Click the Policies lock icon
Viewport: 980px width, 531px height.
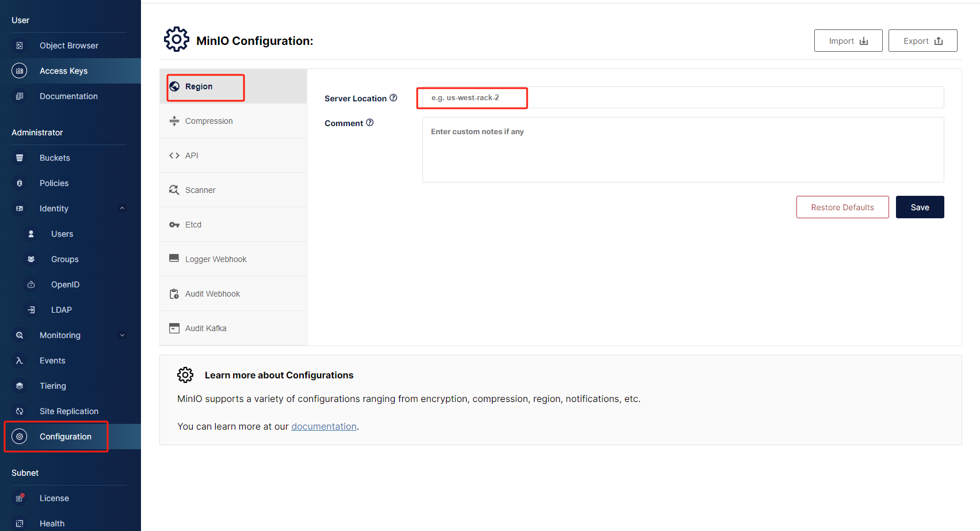(20, 183)
